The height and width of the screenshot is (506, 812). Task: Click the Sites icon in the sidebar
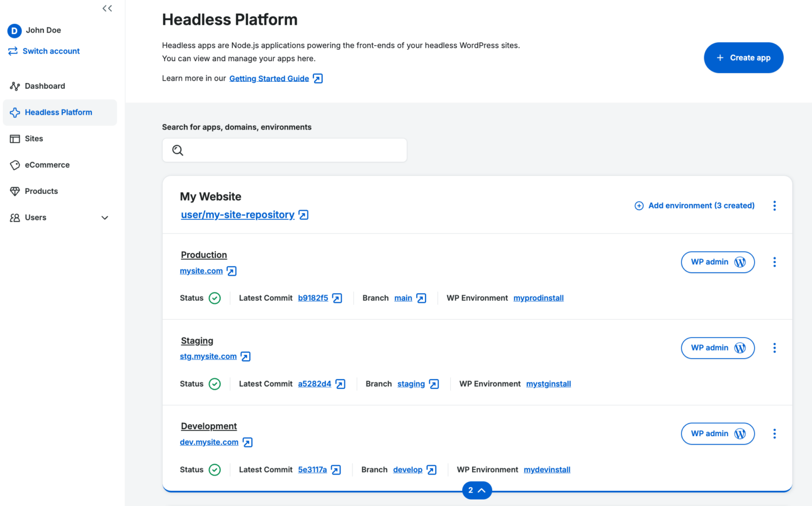pos(14,139)
